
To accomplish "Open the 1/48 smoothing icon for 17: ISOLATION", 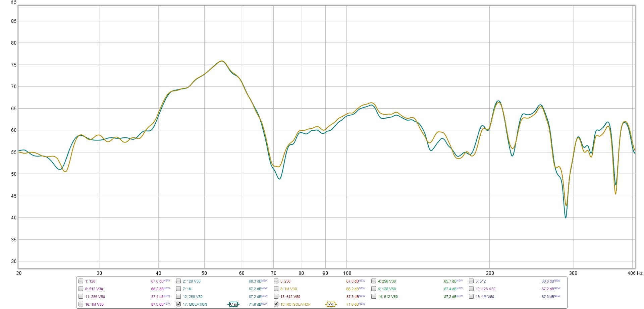I will (233, 304).
